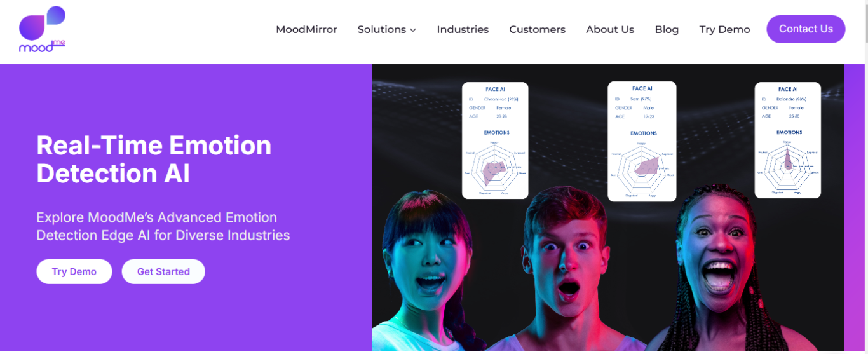Click the white Try Demo hero button
The width and height of the screenshot is (868, 354).
[74, 271]
